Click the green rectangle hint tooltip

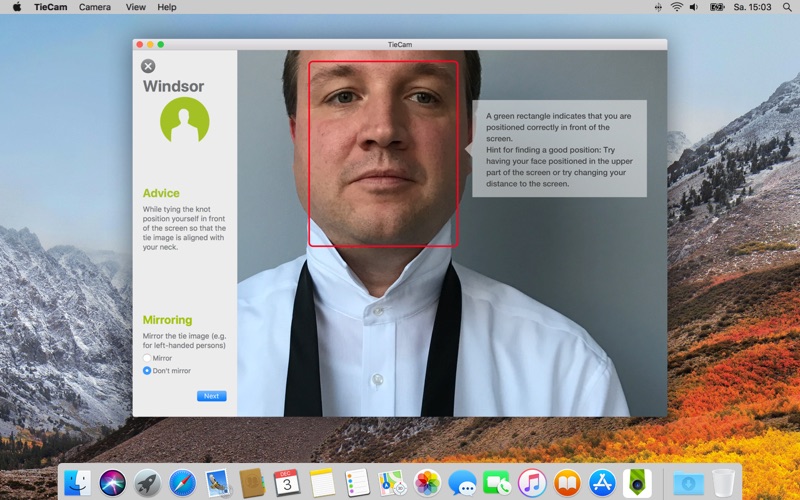click(x=558, y=149)
